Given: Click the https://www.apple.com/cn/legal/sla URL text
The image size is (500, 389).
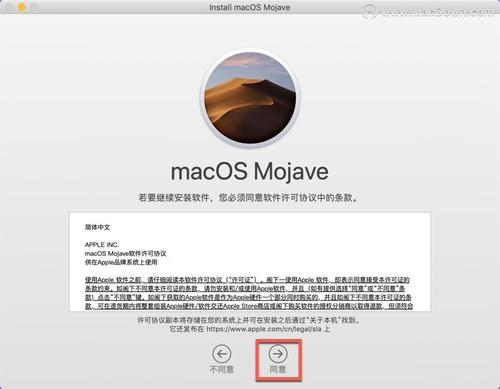Looking at the screenshot, I should tap(264, 329).
